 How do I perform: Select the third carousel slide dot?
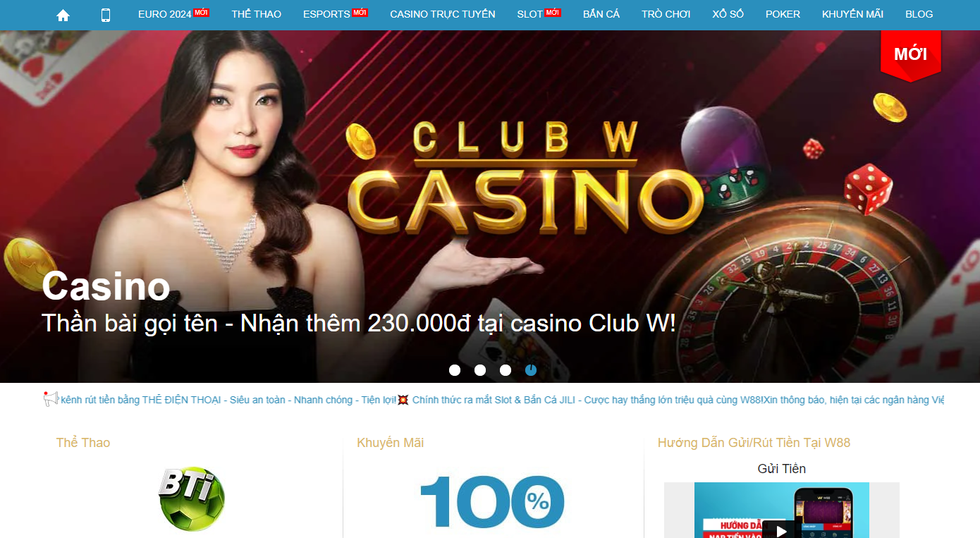(x=506, y=370)
